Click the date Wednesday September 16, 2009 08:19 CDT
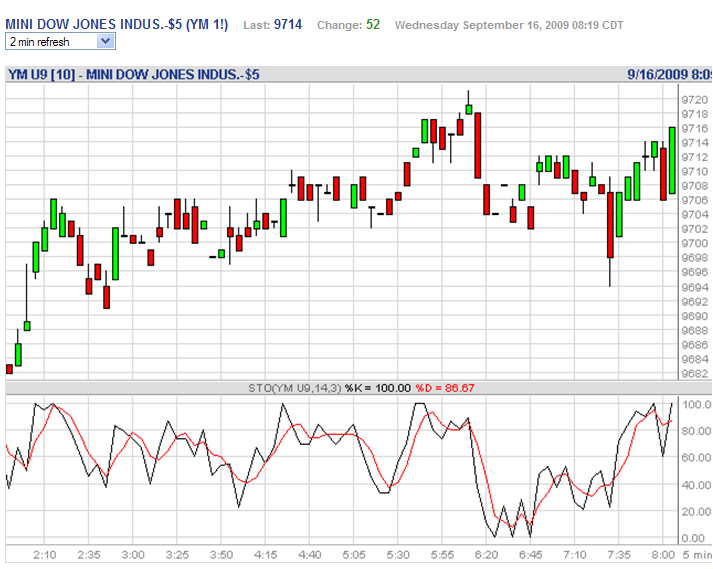This screenshot has height=569, width=713. pyautogui.click(x=509, y=25)
